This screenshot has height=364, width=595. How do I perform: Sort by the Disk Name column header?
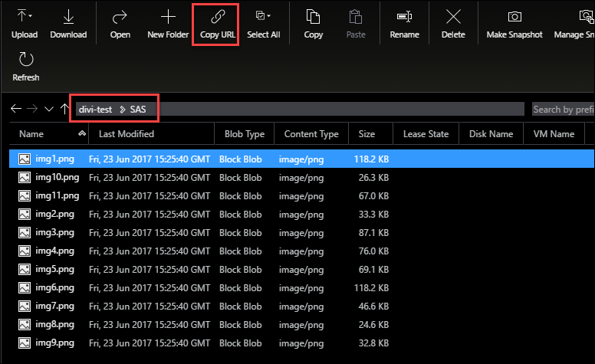click(x=491, y=134)
